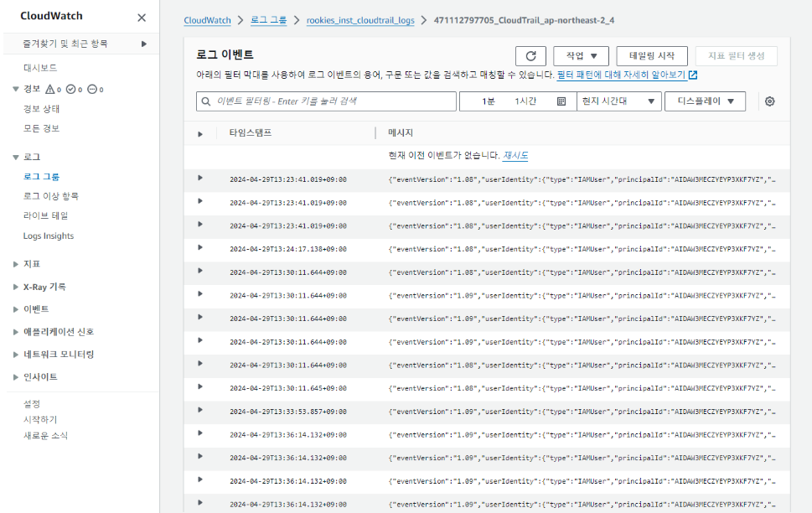
Task: Open 모든 경보 in the sidebar
Action: [x=41, y=128]
